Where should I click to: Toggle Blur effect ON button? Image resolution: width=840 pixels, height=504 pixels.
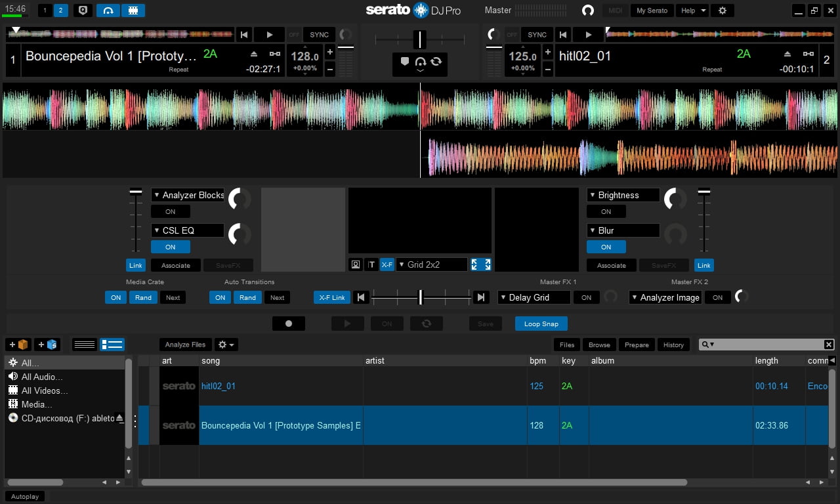[606, 247]
